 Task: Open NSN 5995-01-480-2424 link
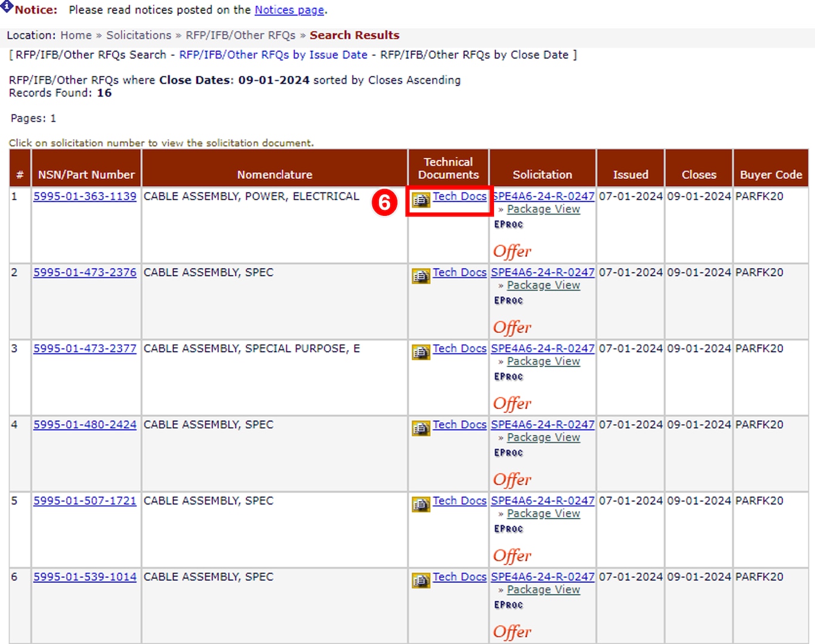(85, 425)
